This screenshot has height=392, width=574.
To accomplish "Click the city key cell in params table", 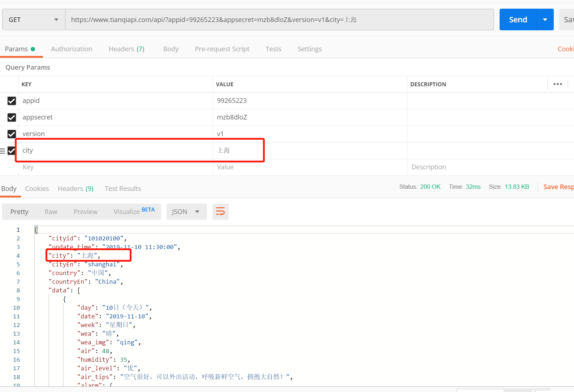I will [116, 151].
